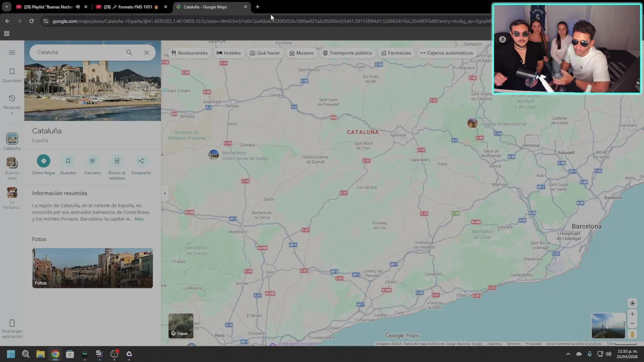Click Enviar comentarios sobre el producto link
The width and height of the screenshot is (644, 362).
coord(574,344)
